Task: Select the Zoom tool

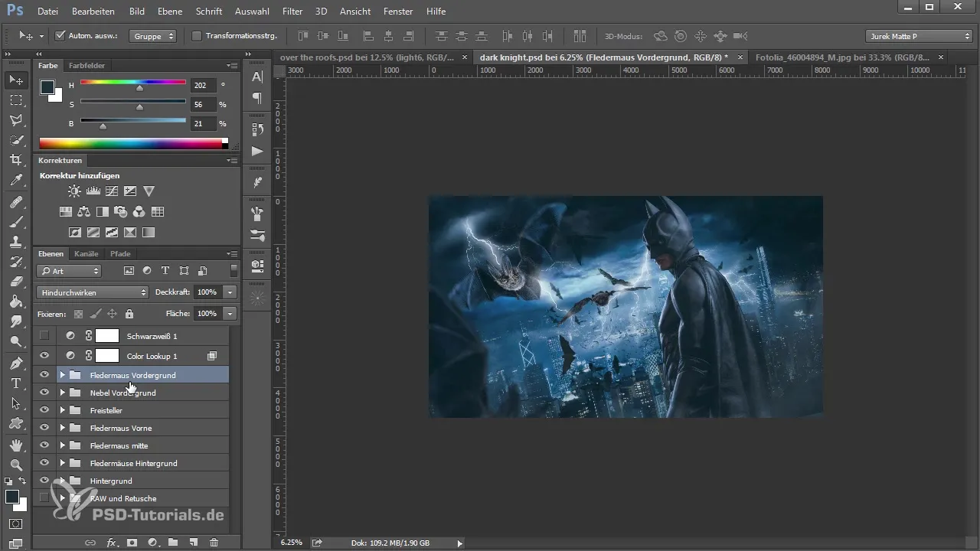Action: pyautogui.click(x=16, y=465)
